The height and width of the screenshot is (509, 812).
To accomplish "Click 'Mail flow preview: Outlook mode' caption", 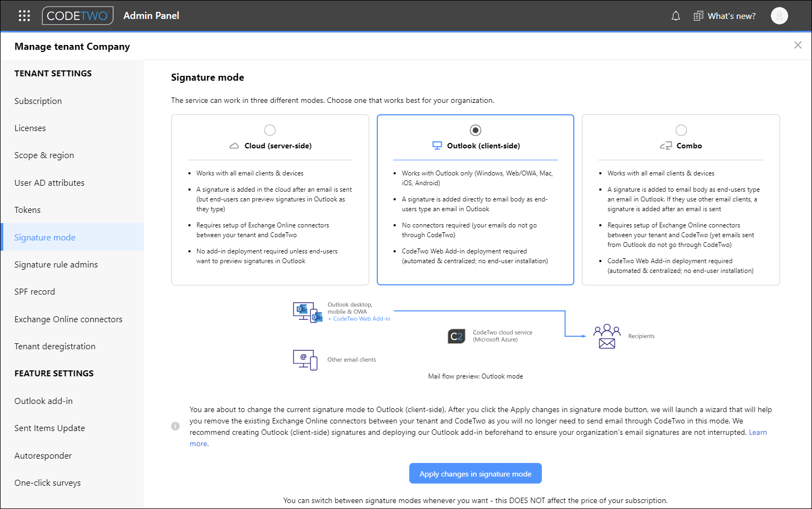I will (x=475, y=376).
